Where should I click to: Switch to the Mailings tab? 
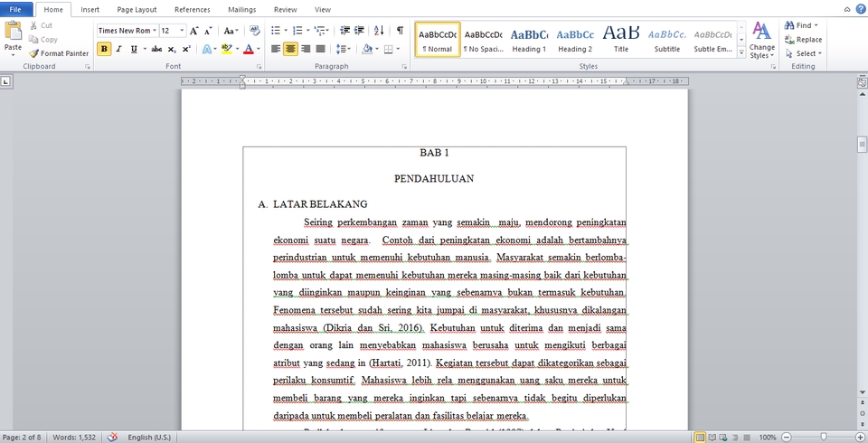(242, 9)
